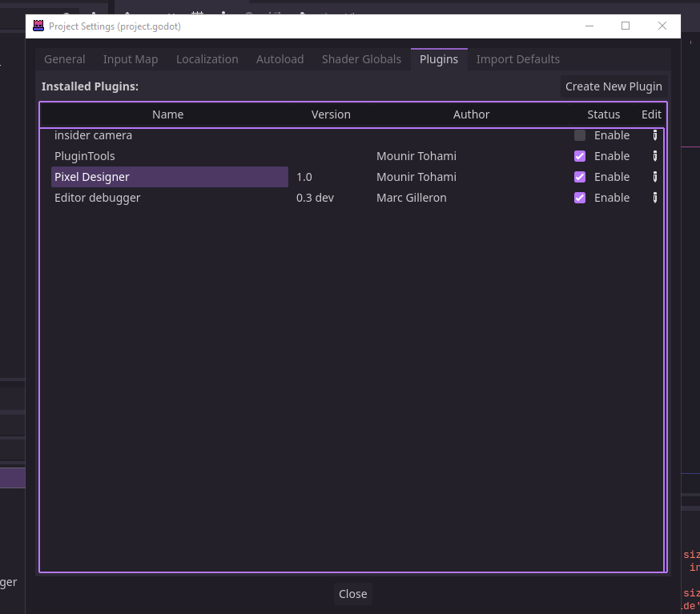The width and height of the screenshot is (700, 614).
Task: Switch to the General tab
Action: click(64, 58)
